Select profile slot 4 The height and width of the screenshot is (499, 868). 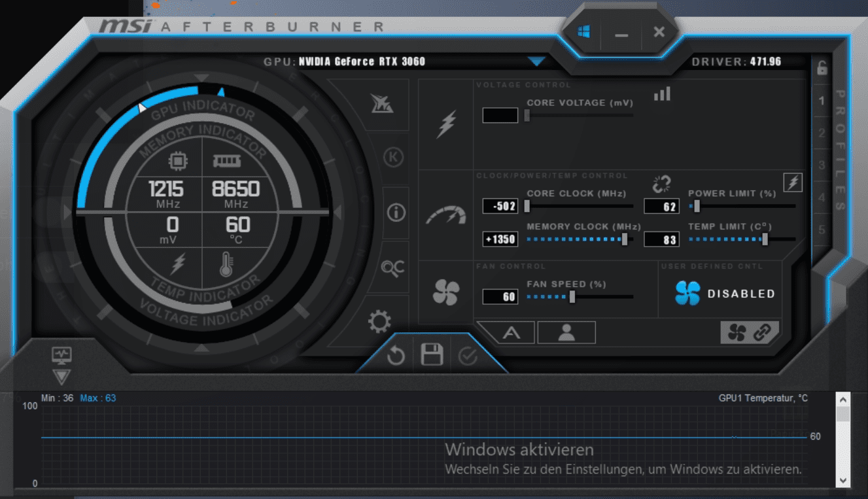click(x=822, y=198)
